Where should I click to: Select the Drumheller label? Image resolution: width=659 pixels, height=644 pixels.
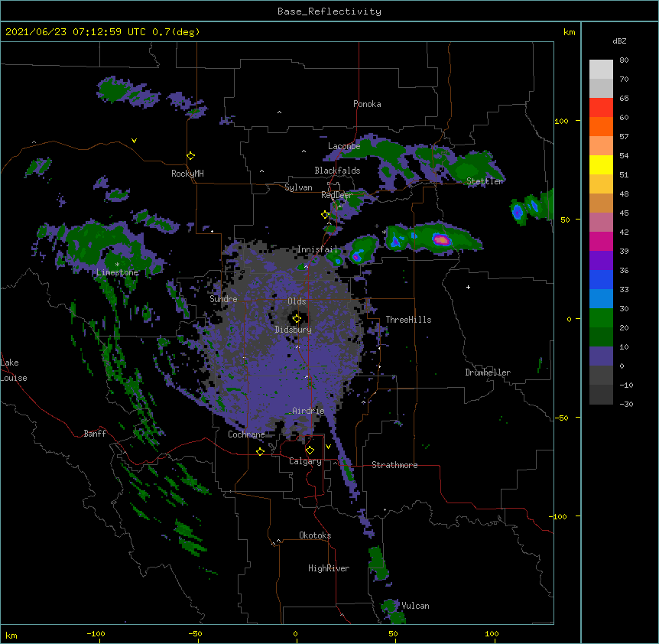pos(488,372)
